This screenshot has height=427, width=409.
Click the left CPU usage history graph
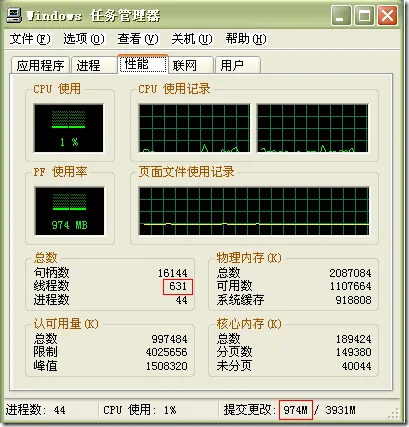click(194, 128)
